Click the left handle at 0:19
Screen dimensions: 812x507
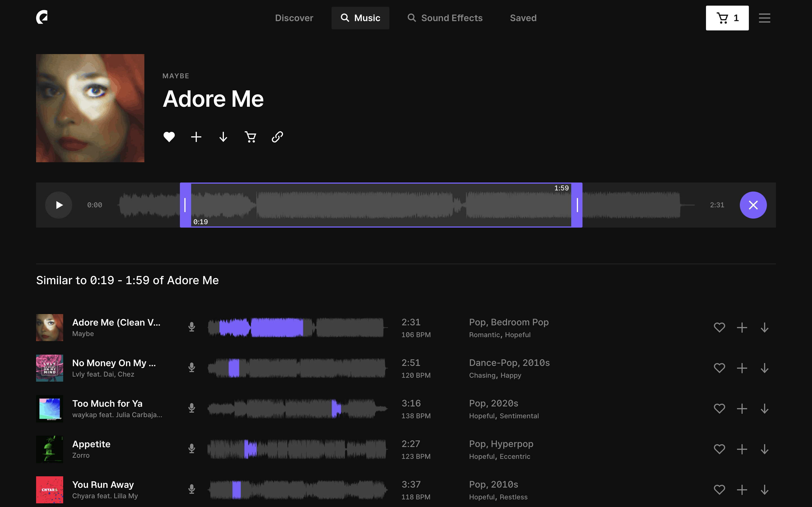185,205
